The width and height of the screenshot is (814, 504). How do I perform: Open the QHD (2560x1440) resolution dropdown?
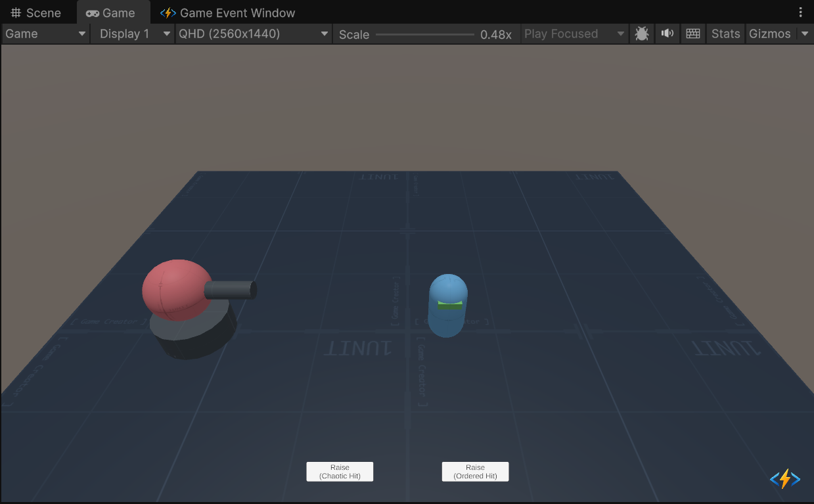(254, 34)
